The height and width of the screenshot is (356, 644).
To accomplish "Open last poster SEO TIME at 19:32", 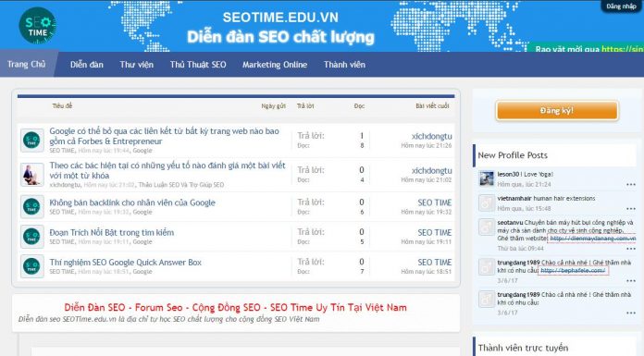I will point(435,203).
